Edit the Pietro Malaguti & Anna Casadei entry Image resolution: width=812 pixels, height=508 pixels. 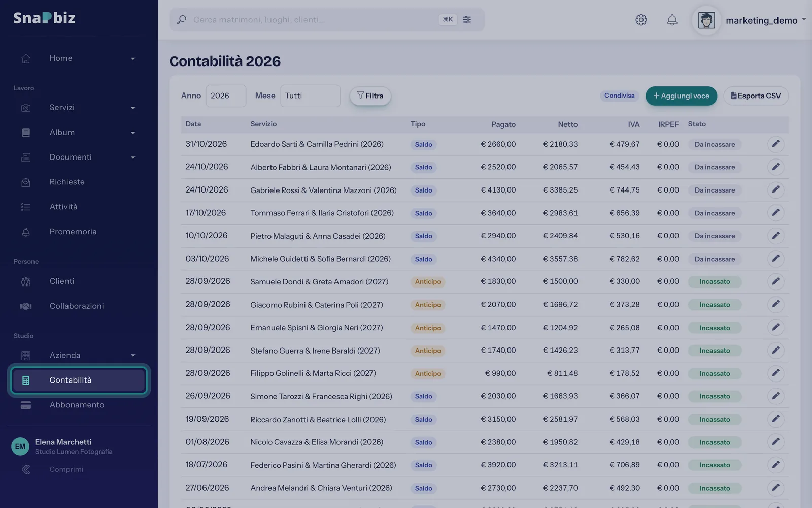(775, 236)
